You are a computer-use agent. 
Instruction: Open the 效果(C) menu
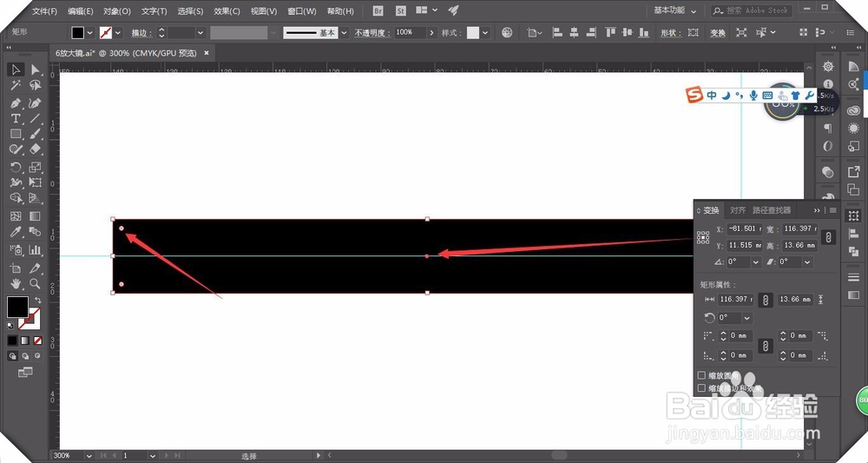pos(227,11)
